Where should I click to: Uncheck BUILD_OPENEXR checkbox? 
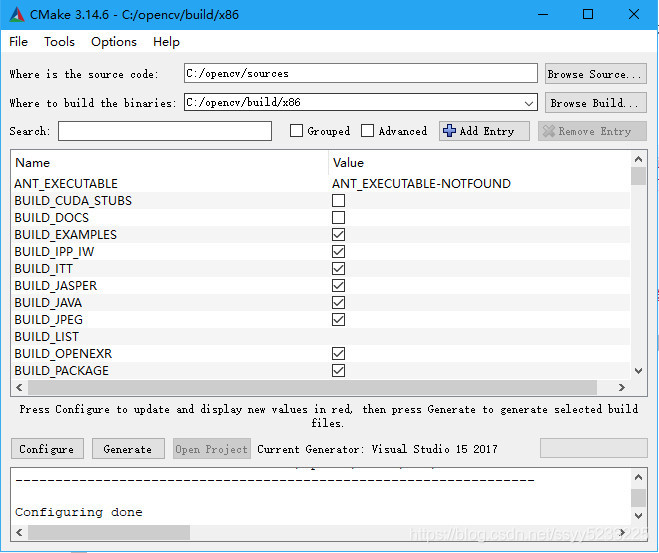(338, 354)
